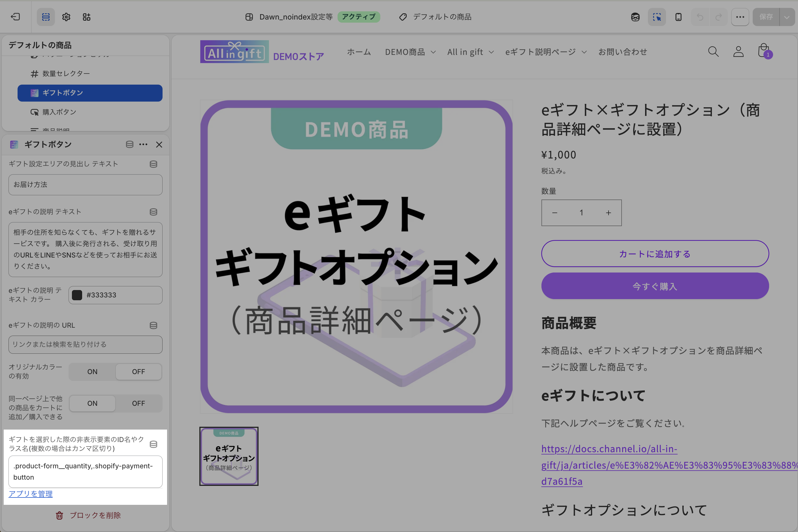Expand the DEMO商品 menu
The height and width of the screenshot is (532, 798).
pos(410,52)
